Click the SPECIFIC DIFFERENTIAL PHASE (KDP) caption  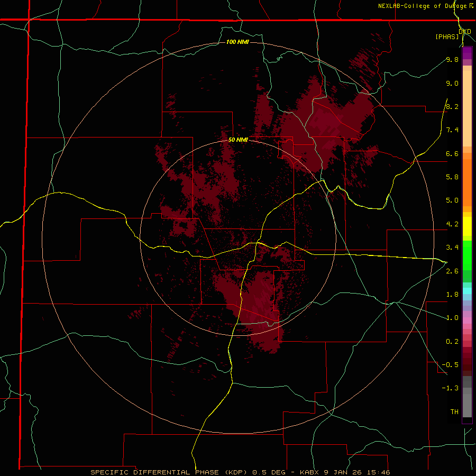click(x=169, y=472)
